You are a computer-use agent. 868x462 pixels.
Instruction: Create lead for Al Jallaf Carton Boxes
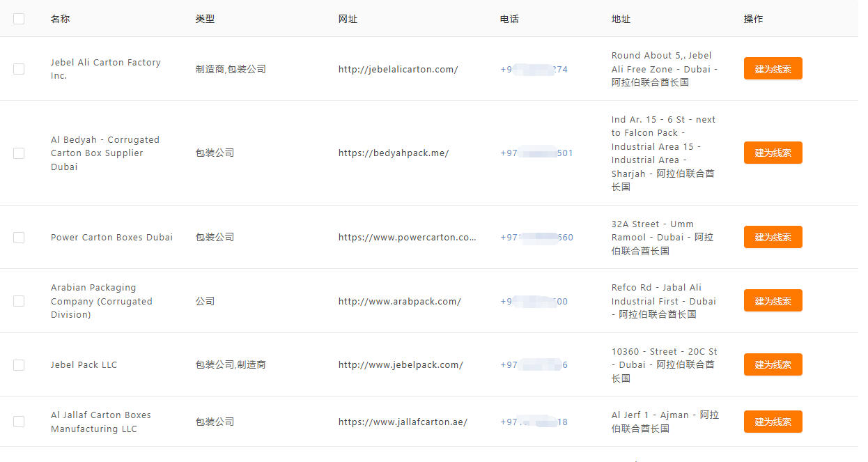(773, 422)
